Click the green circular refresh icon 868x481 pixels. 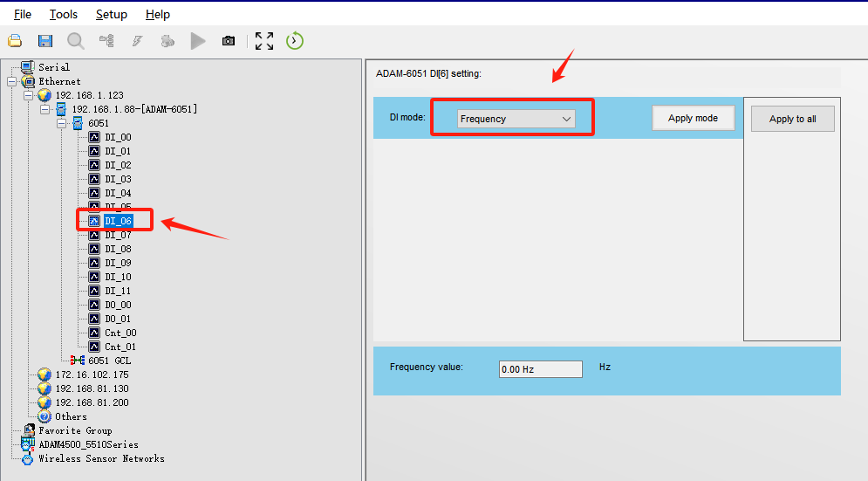[x=295, y=40]
